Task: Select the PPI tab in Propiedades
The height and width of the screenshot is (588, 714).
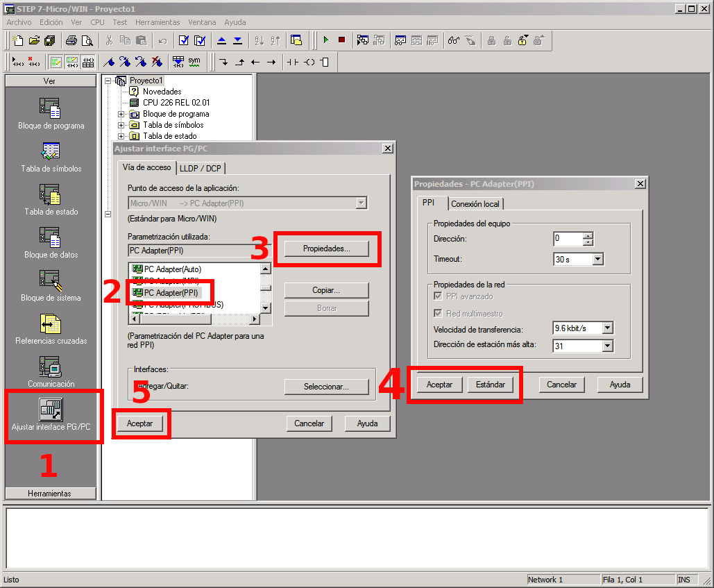Action: tap(429, 203)
